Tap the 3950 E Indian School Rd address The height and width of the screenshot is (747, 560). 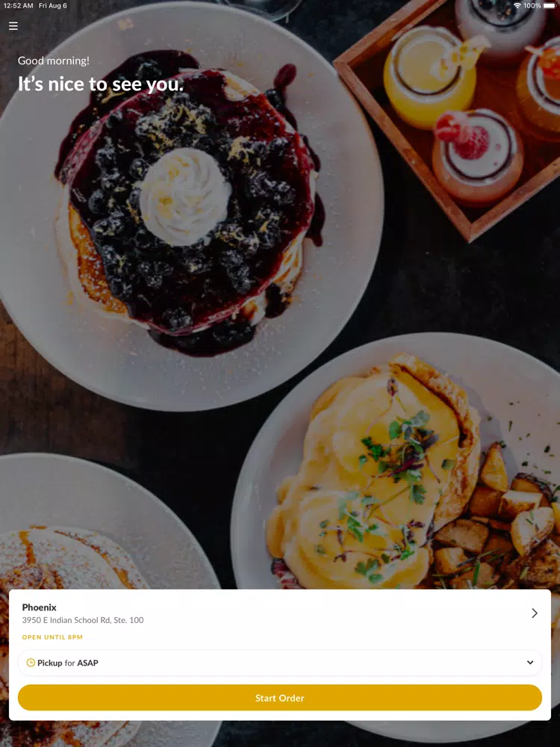83,620
